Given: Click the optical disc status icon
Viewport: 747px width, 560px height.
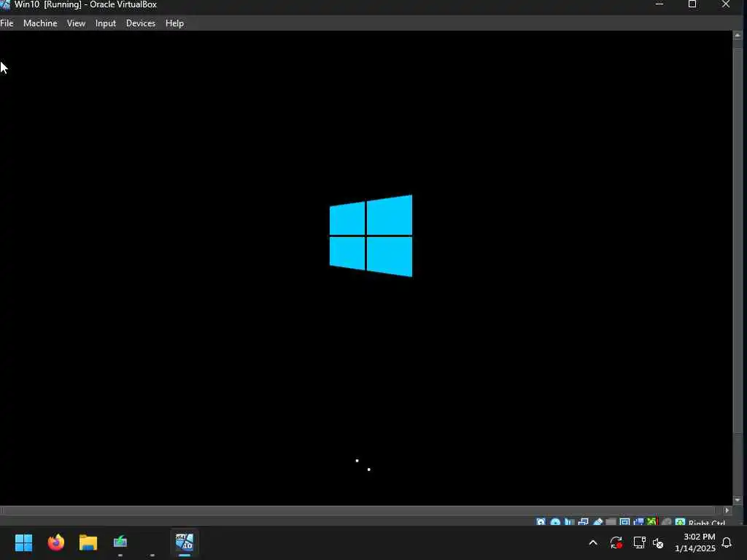Looking at the screenshot, I should tap(555, 522).
